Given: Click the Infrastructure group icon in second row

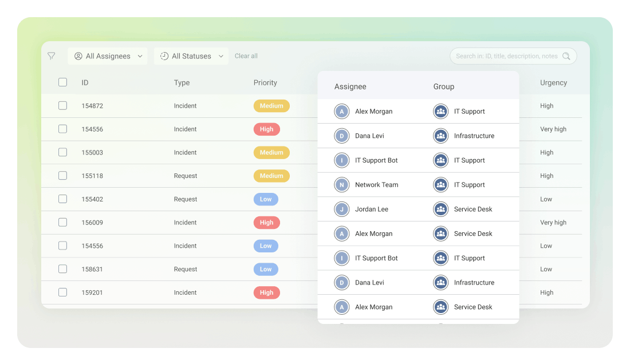Looking at the screenshot, I should point(440,136).
